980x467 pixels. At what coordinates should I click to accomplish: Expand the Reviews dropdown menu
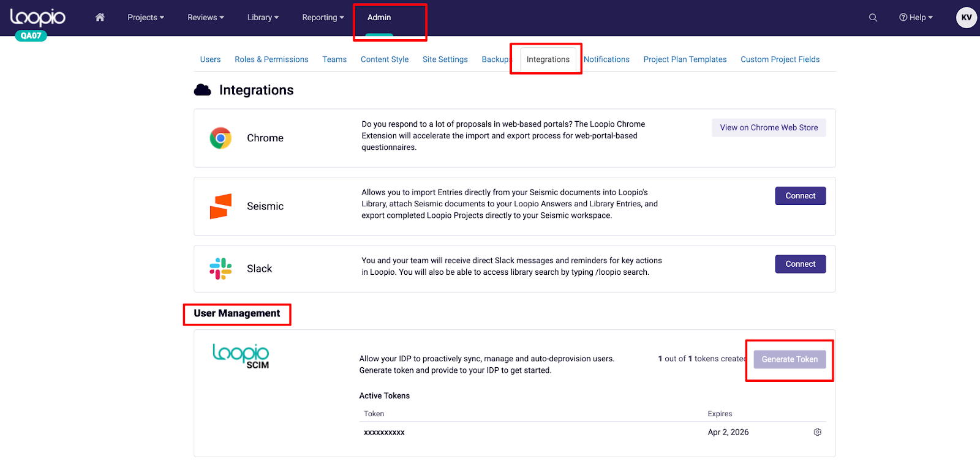click(206, 18)
